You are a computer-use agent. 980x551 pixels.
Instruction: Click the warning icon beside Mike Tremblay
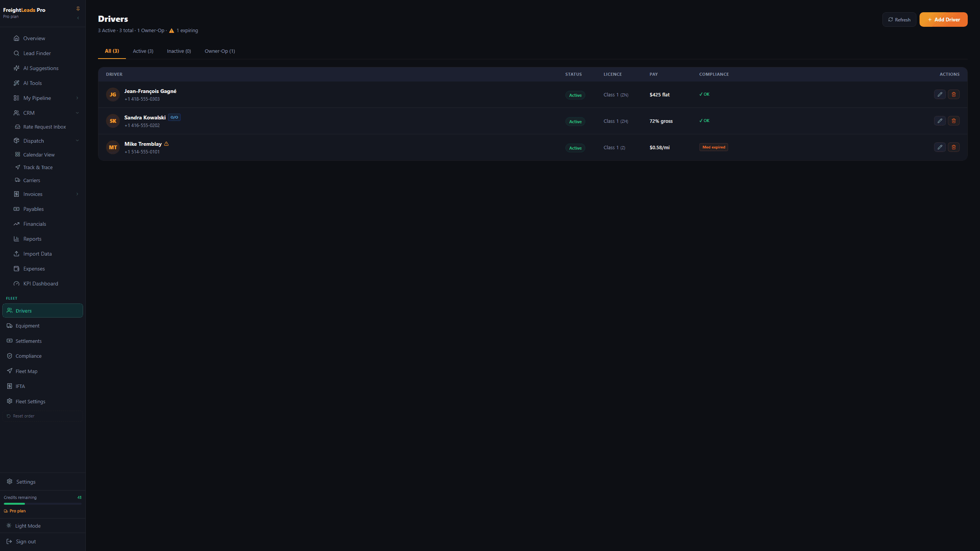click(x=166, y=144)
